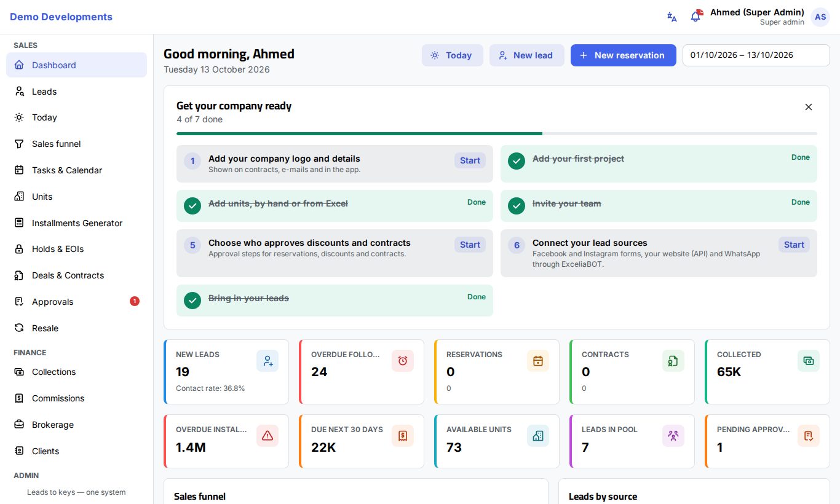Click the Demo Developments brand link
Image resolution: width=840 pixels, height=504 pixels.
61,17
